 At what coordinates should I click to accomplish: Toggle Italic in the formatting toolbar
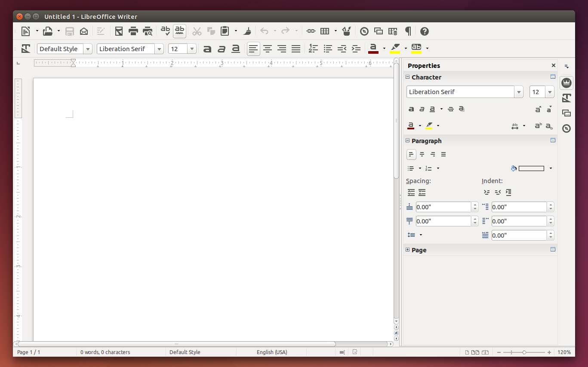222,49
